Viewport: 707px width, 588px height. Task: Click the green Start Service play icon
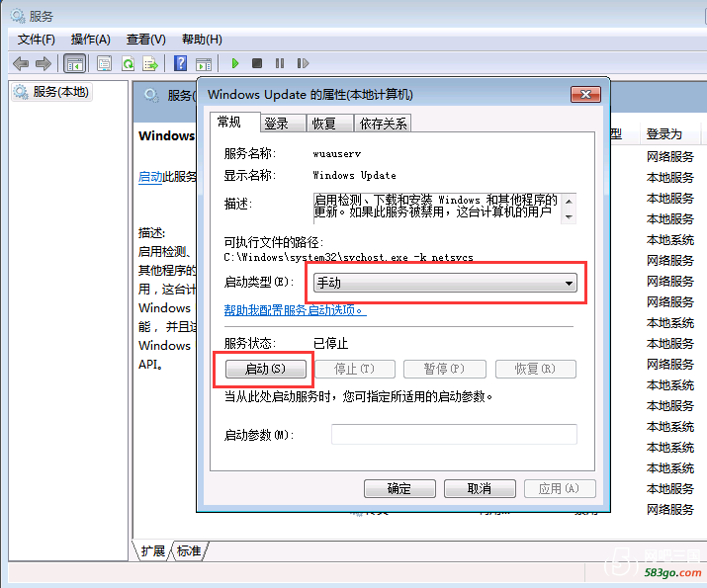235,63
